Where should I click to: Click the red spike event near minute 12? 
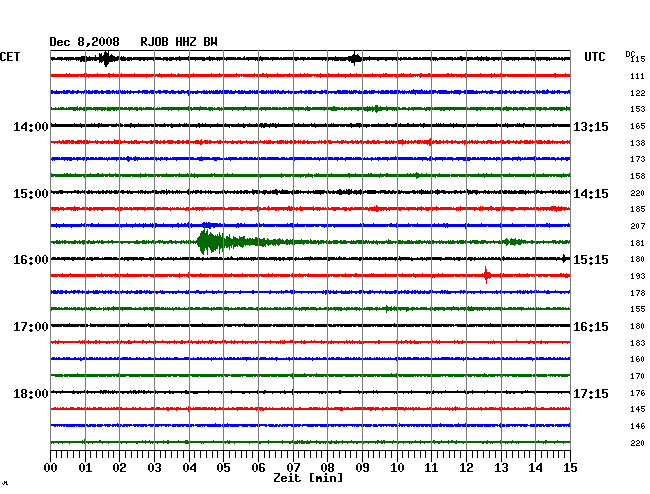487,275
